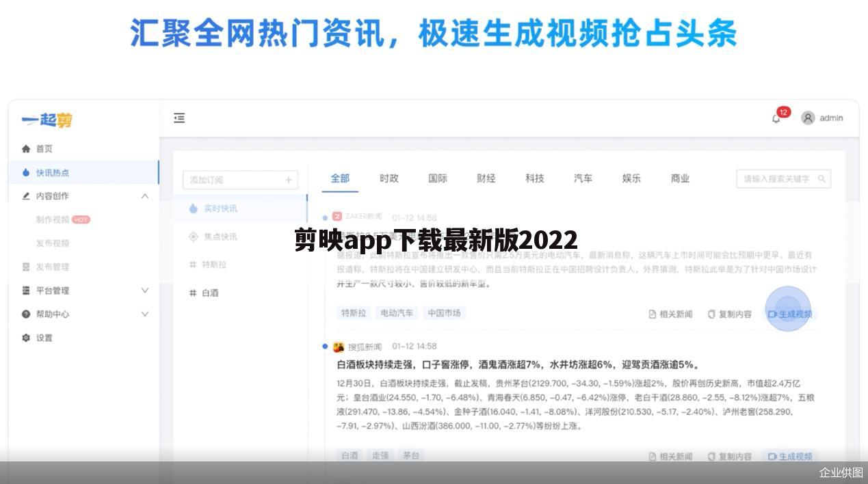Expand the 帮助中心 chevron
Viewport: 868px width, 484px height.
tap(145, 314)
